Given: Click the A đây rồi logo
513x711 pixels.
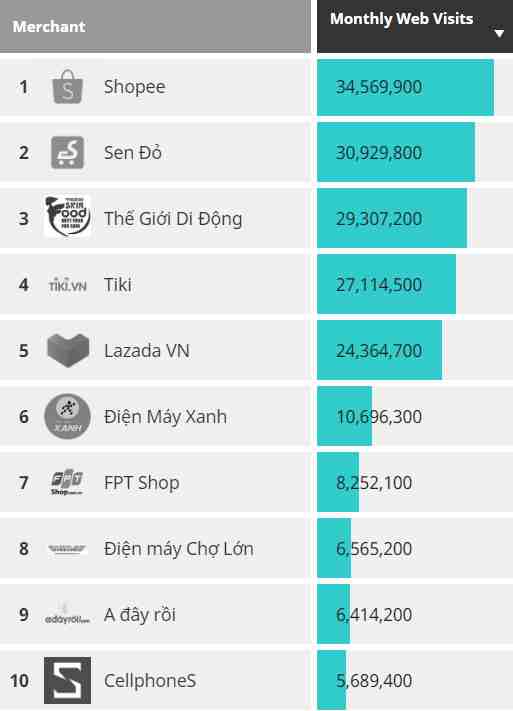Looking at the screenshot, I should click(x=67, y=614).
